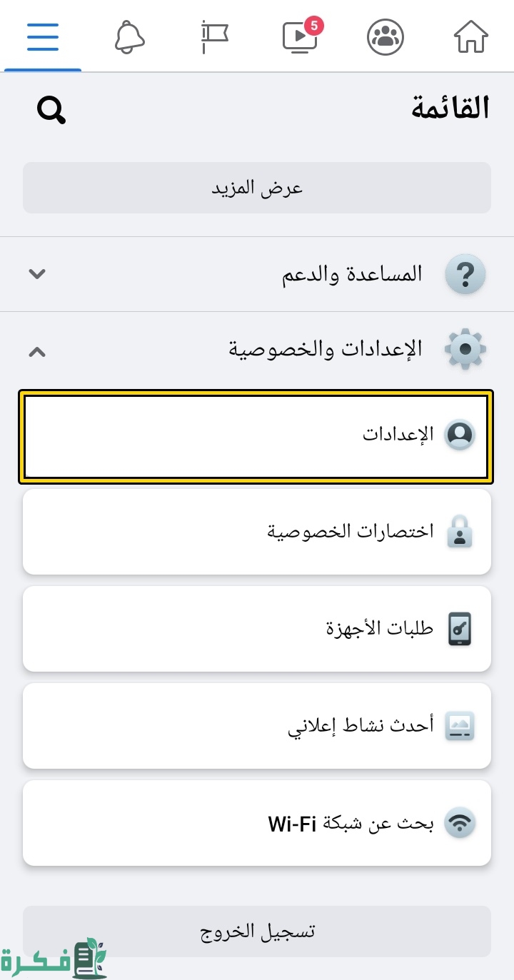Go to Home feed icon
Image resolution: width=514 pixels, height=980 pixels.
coord(471,36)
